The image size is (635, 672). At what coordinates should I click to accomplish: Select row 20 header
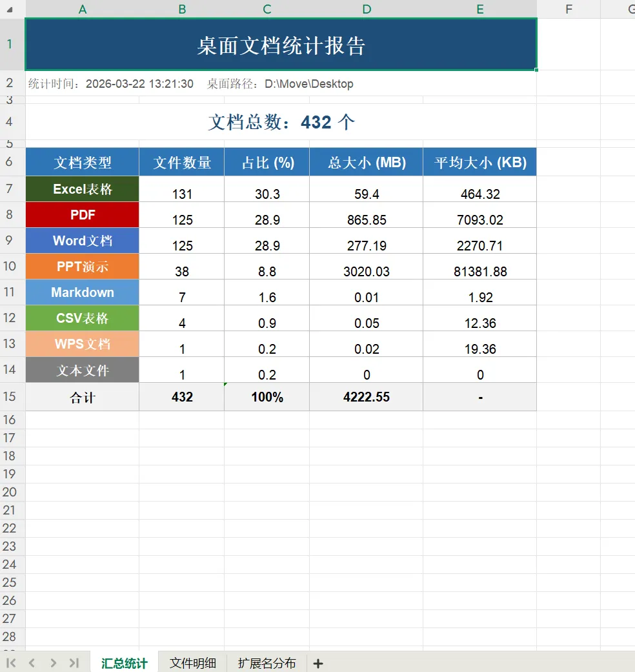(x=12, y=492)
